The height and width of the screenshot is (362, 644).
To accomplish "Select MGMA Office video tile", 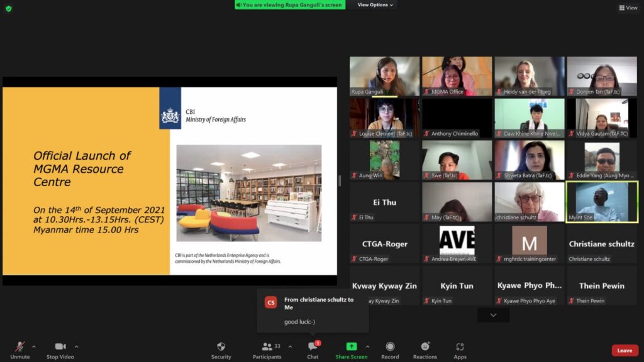I will click(x=457, y=76).
